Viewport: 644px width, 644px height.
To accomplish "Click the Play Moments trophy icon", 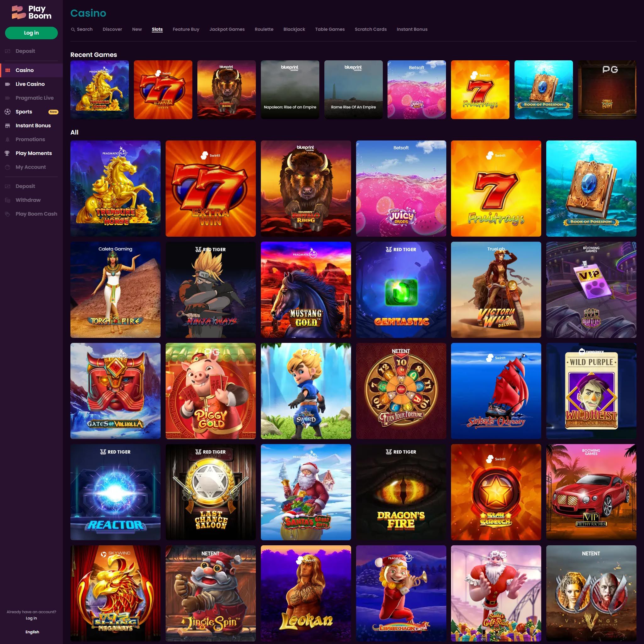I will (x=8, y=153).
